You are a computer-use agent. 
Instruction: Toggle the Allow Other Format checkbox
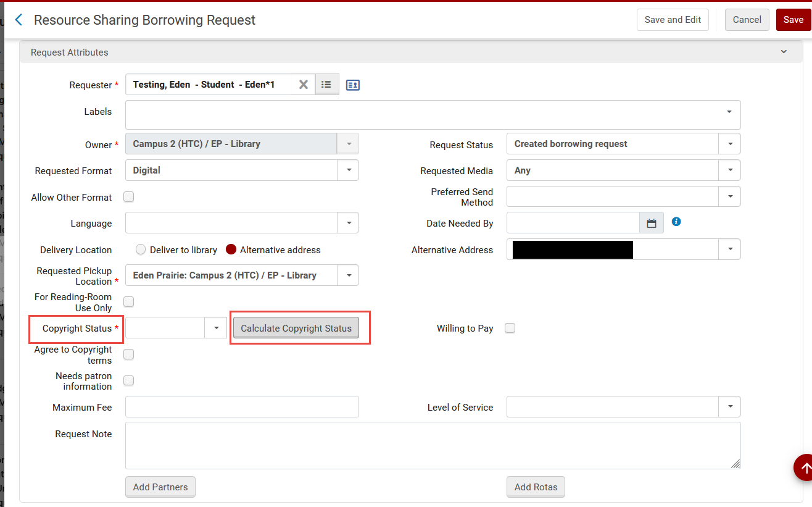pos(129,197)
